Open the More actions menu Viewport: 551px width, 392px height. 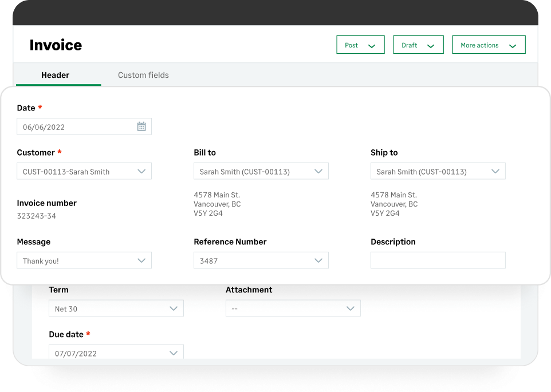(x=481, y=44)
